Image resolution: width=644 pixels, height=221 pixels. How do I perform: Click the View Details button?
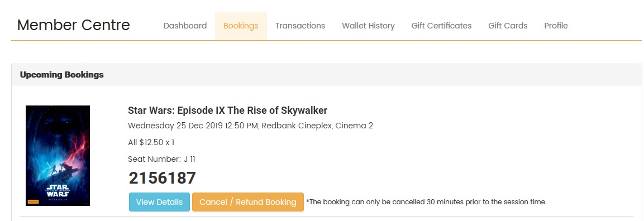tap(159, 202)
